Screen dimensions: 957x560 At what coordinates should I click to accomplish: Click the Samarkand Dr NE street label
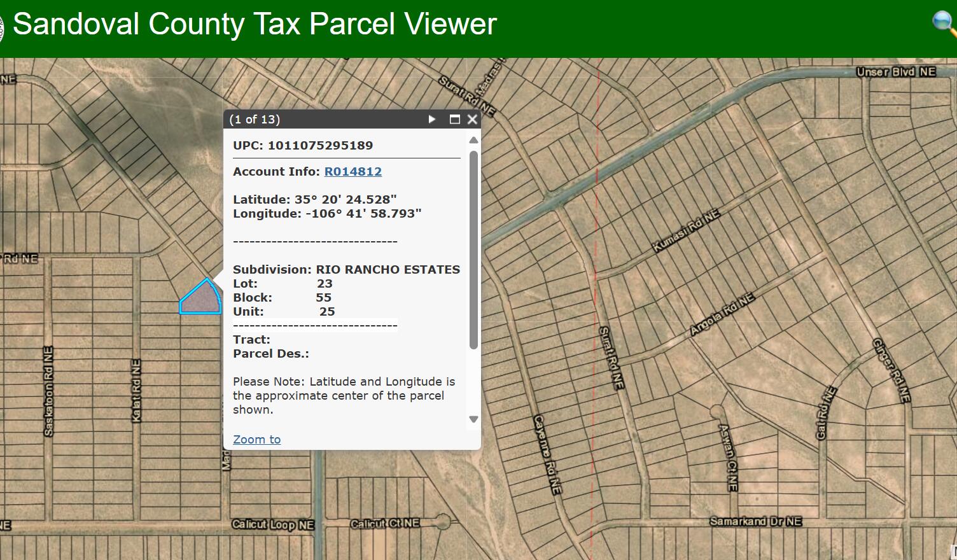(755, 521)
